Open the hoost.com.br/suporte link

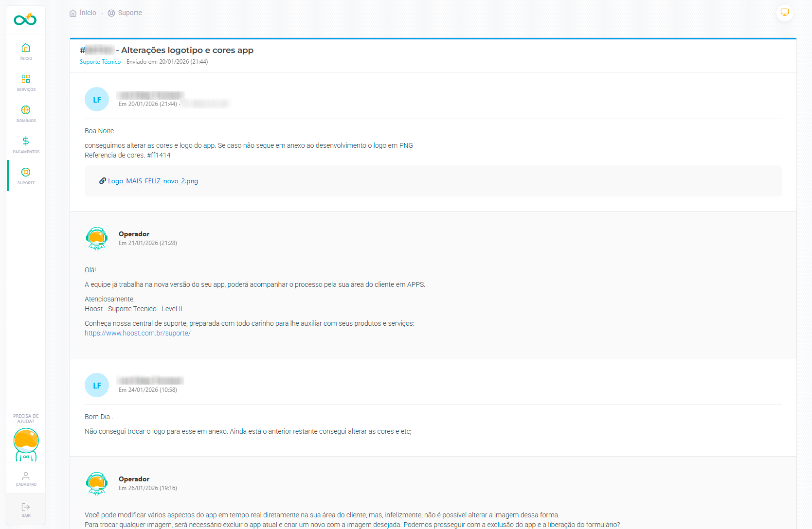(138, 333)
